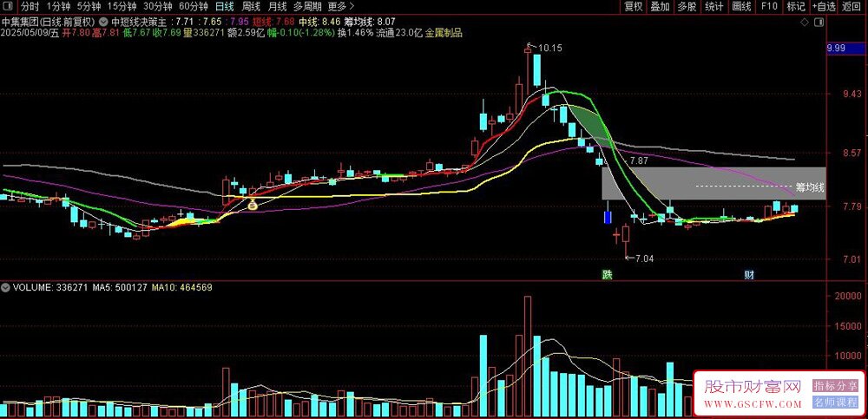Open the 多周期 multi-period view

pyautogui.click(x=306, y=7)
